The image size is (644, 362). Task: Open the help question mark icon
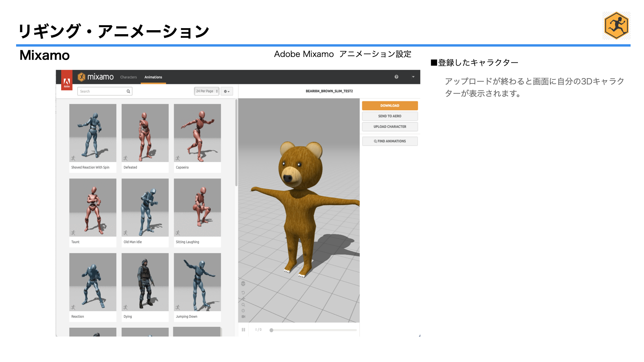tap(396, 77)
